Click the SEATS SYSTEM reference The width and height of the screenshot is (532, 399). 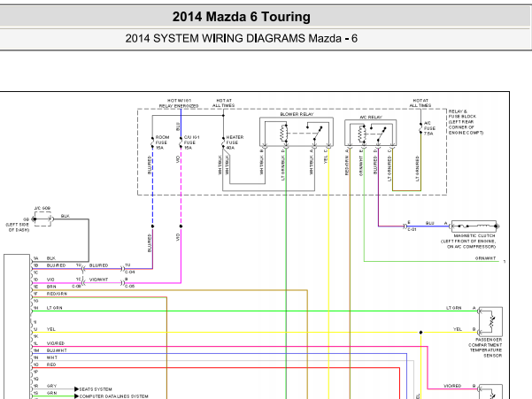coord(96,389)
